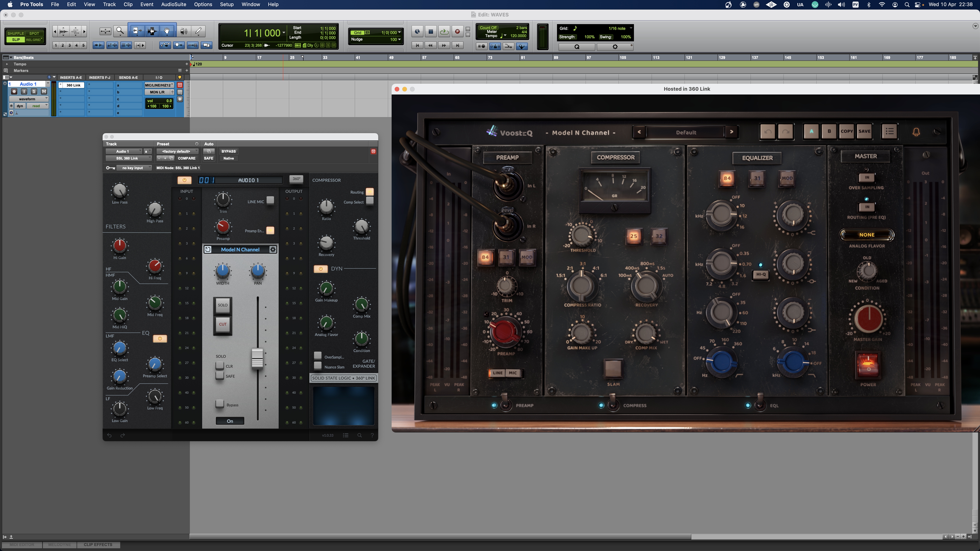Switch to the CLIP EFFECTS tab

tap(98, 544)
